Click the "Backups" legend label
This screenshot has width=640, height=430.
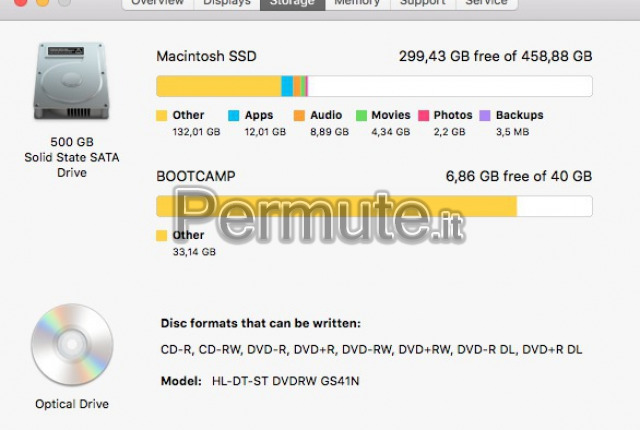pos(520,115)
